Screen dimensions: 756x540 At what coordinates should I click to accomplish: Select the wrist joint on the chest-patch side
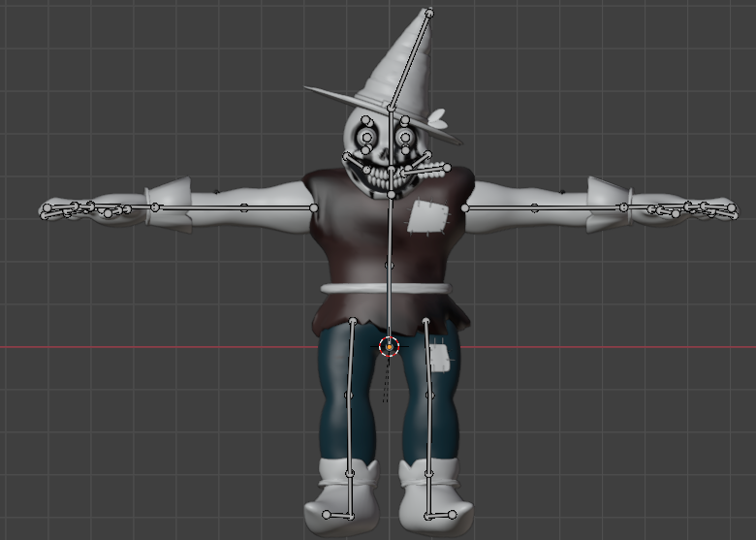(624, 207)
